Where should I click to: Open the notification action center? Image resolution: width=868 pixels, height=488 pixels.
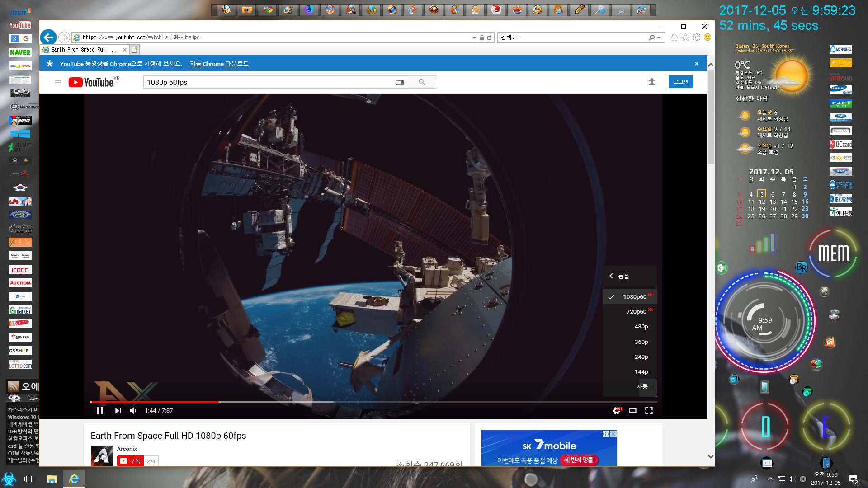[x=854, y=479]
